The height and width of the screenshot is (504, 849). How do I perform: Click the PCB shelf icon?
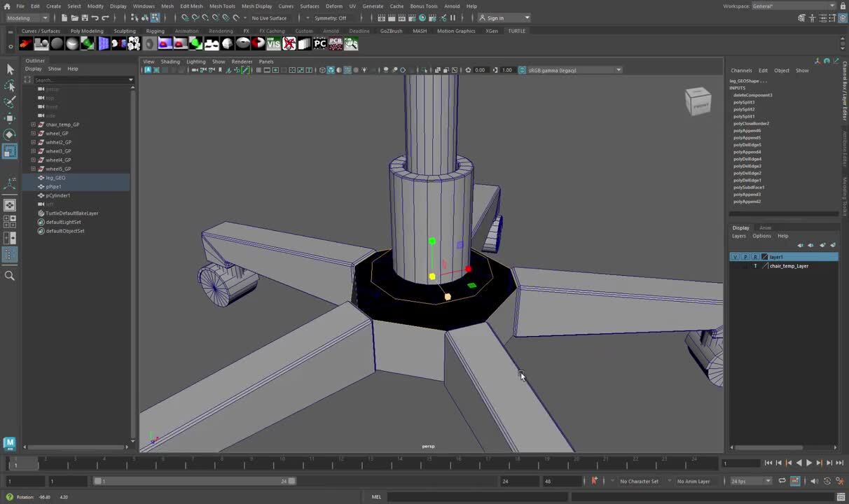tap(336, 43)
